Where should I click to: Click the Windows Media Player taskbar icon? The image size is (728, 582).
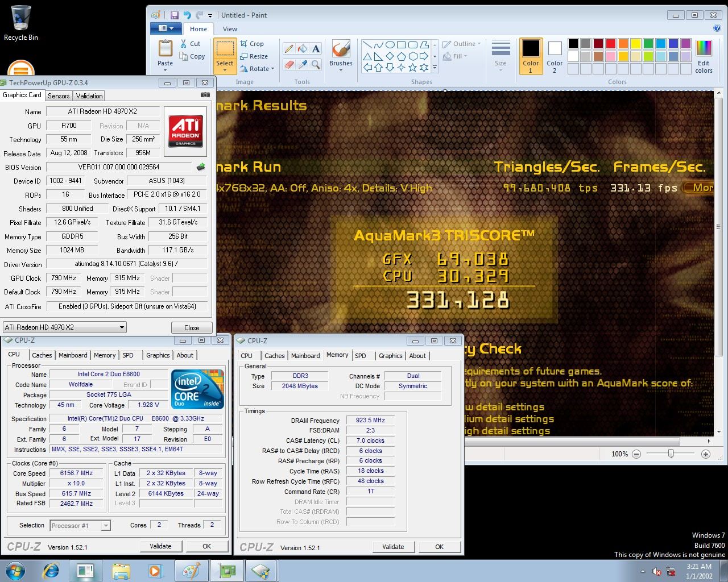[x=154, y=571]
